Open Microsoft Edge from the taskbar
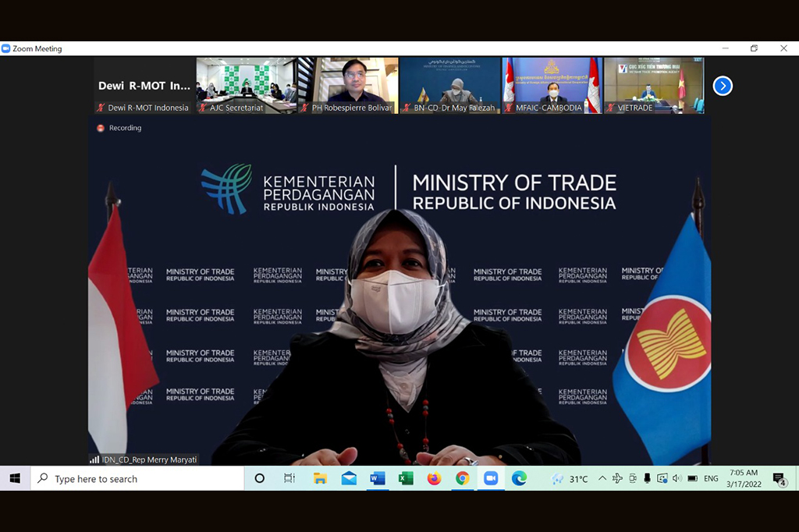This screenshot has height=532, width=799. [x=519, y=478]
